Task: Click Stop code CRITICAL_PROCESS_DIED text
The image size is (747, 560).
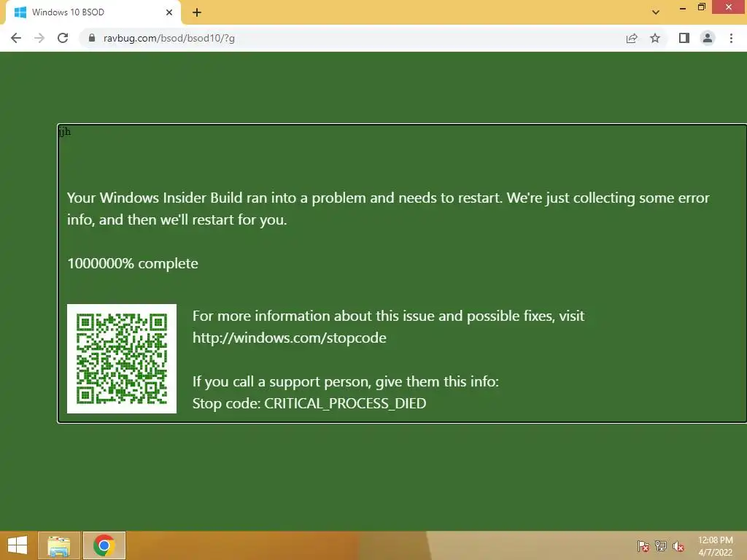Action: pos(309,403)
